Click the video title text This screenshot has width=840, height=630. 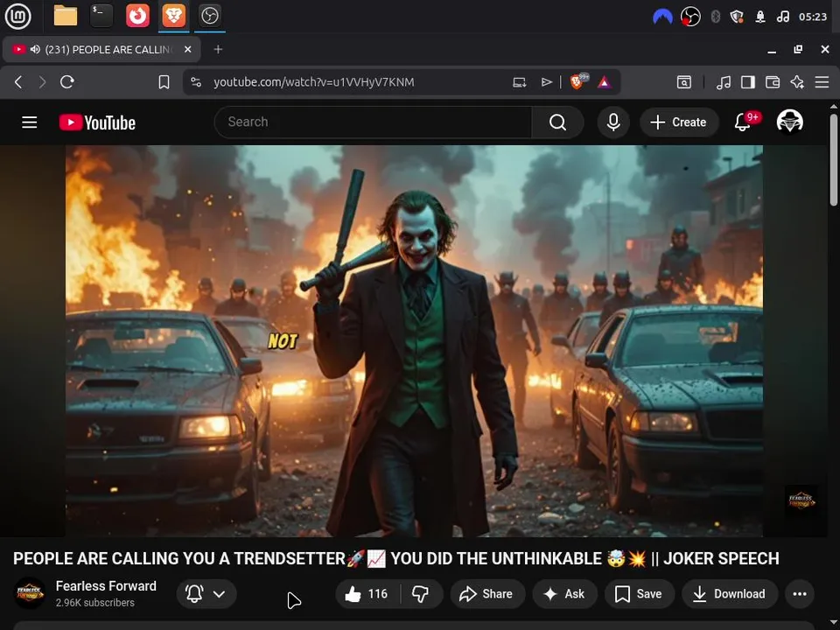click(395, 558)
